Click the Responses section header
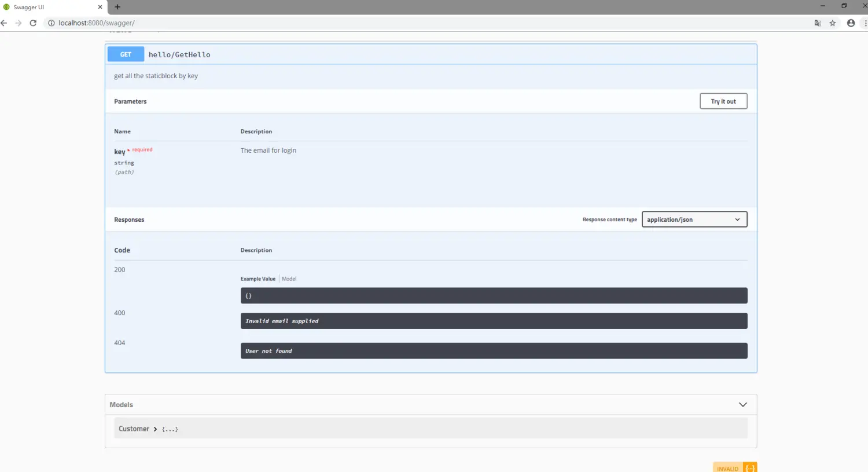Screen dimensions: 868x472 pos(129,220)
